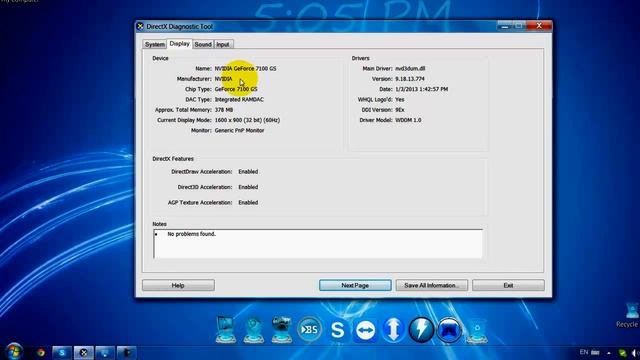The image size is (640, 360).
Task: Click the up-down arrows dock icon
Action: tap(393, 329)
